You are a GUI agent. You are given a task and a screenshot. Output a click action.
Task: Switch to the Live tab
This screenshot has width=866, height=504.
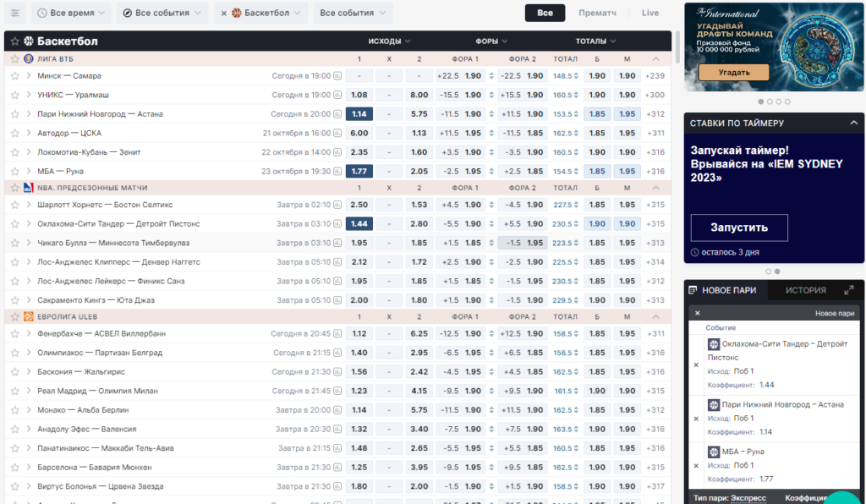[x=650, y=13]
